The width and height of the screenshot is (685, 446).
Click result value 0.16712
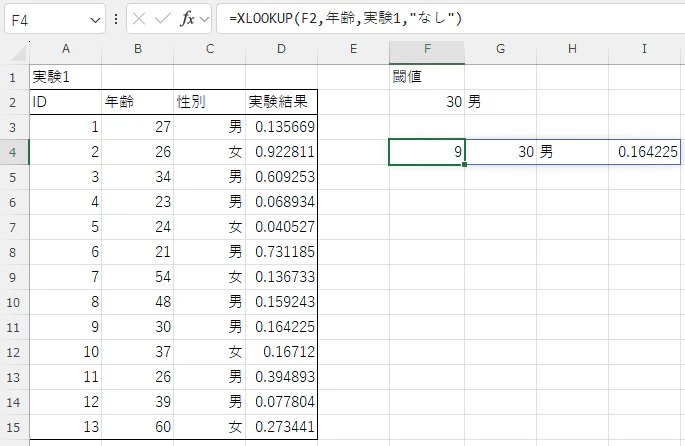point(281,352)
